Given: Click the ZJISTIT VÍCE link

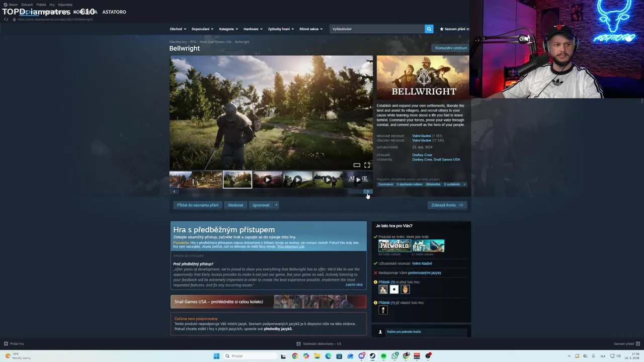Looking at the screenshot, I should (354, 285).
